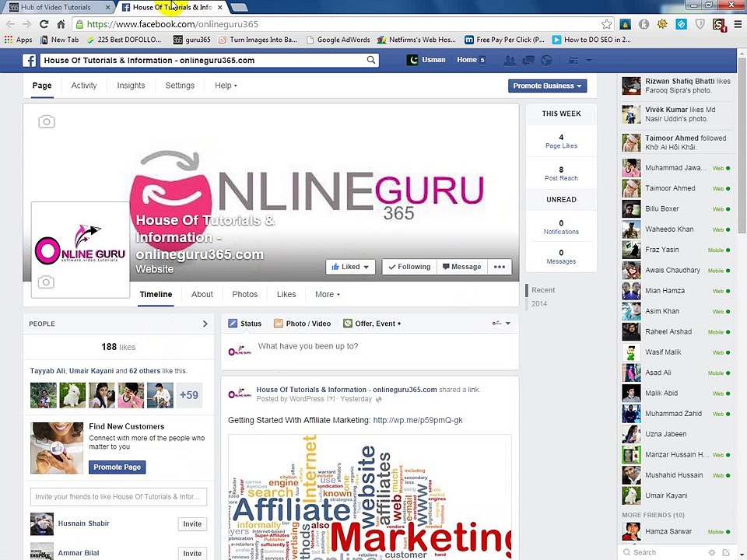Click the new message compose icon in chat
747x560 pixels.
click(x=726, y=552)
